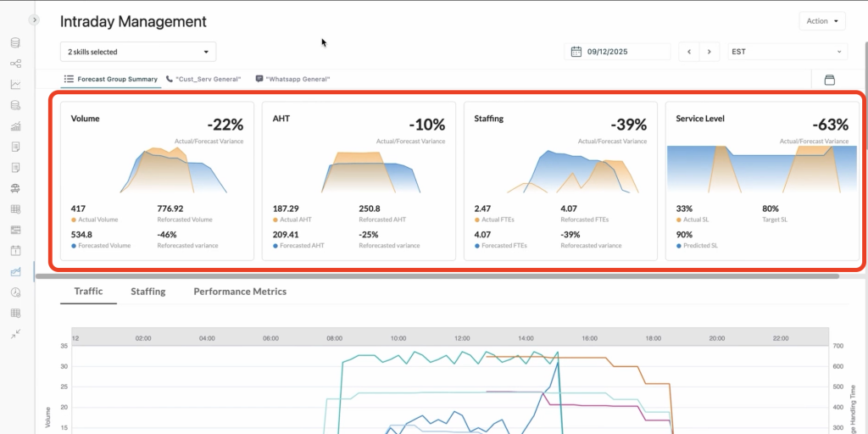This screenshot has height=434, width=868.
Task: Open the calendar icon in left sidebar
Action: pyautogui.click(x=15, y=251)
